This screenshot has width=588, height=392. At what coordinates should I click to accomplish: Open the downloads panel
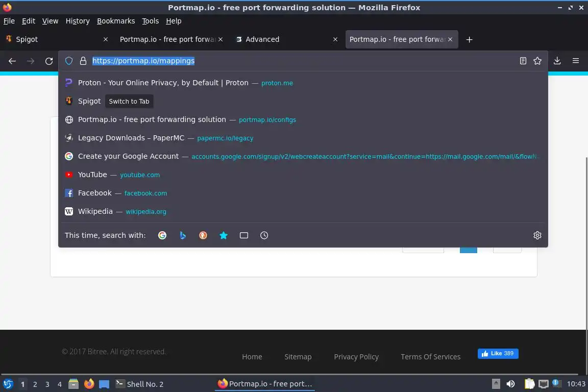pos(557,61)
